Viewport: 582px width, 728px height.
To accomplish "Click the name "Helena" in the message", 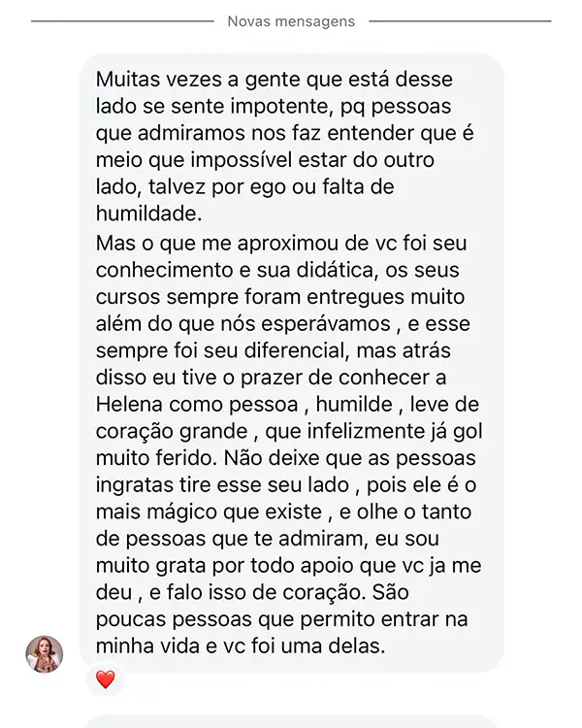I will pos(133,404).
